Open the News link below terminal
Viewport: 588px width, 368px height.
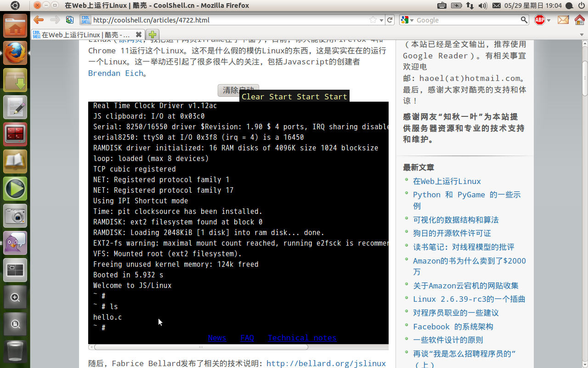[217, 338]
